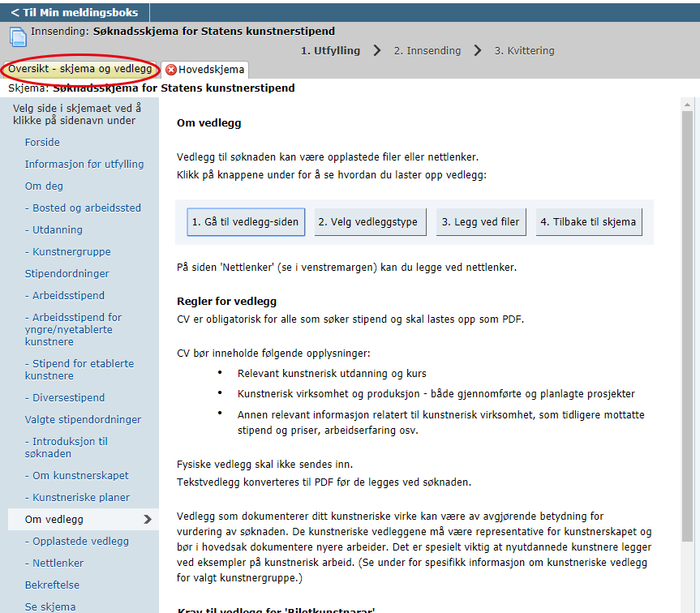Click the scrollbar up arrow
700x613 pixels.
687,105
